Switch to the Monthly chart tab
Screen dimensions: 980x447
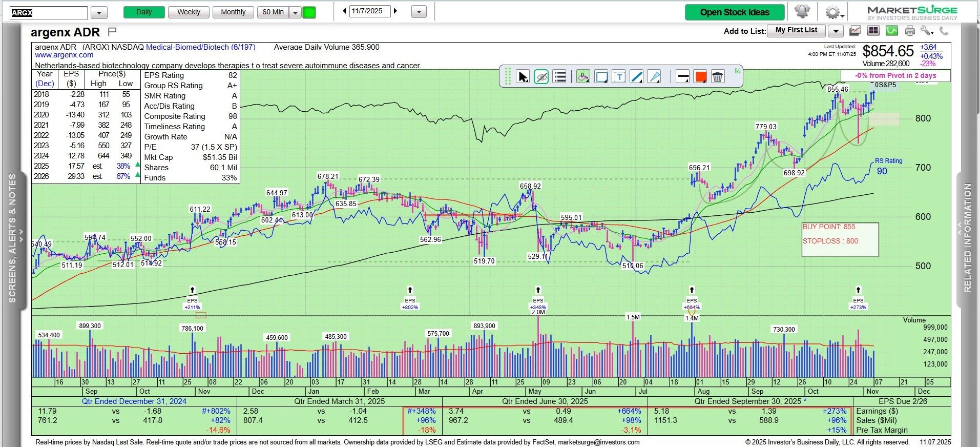pyautogui.click(x=233, y=12)
